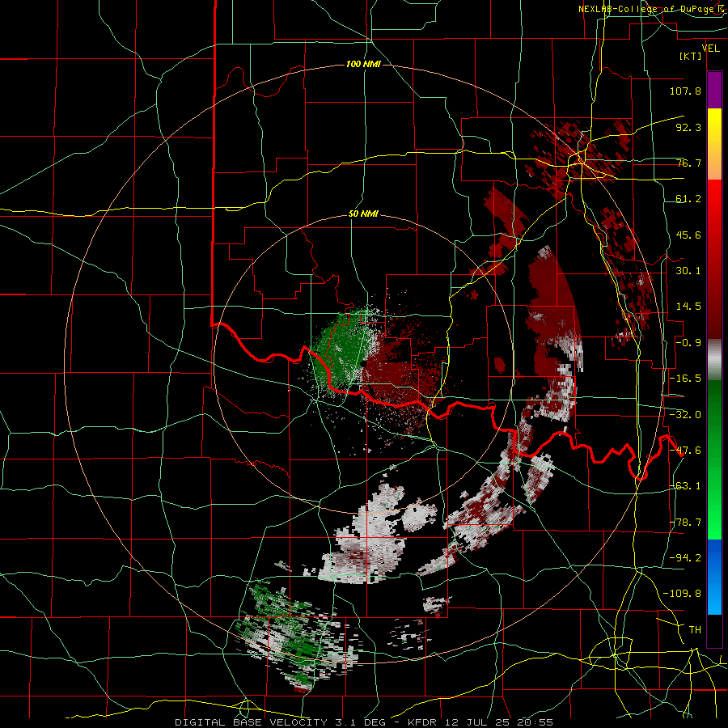Click the 100 NMI range ring label
This screenshot has height=728, width=728.
pyautogui.click(x=363, y=64)
